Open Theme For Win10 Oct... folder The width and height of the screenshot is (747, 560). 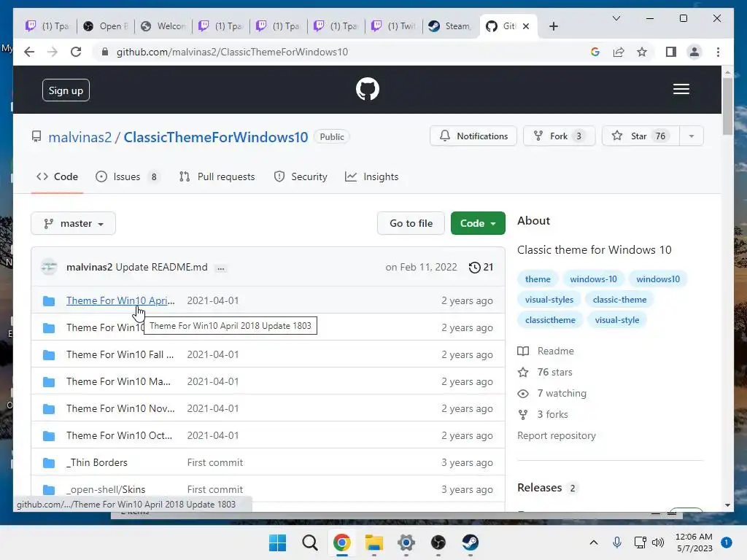pyautogui.click(x=119, y=436)
